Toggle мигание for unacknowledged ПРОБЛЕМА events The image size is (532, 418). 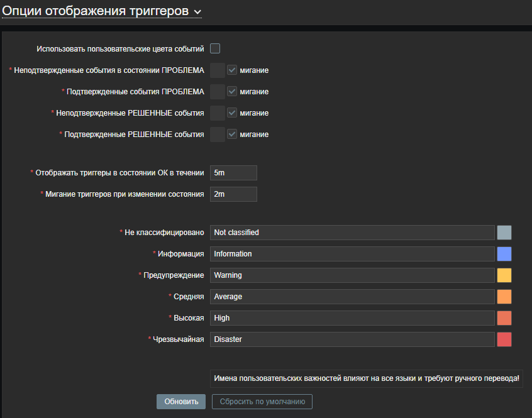click(x=232, y=70)
